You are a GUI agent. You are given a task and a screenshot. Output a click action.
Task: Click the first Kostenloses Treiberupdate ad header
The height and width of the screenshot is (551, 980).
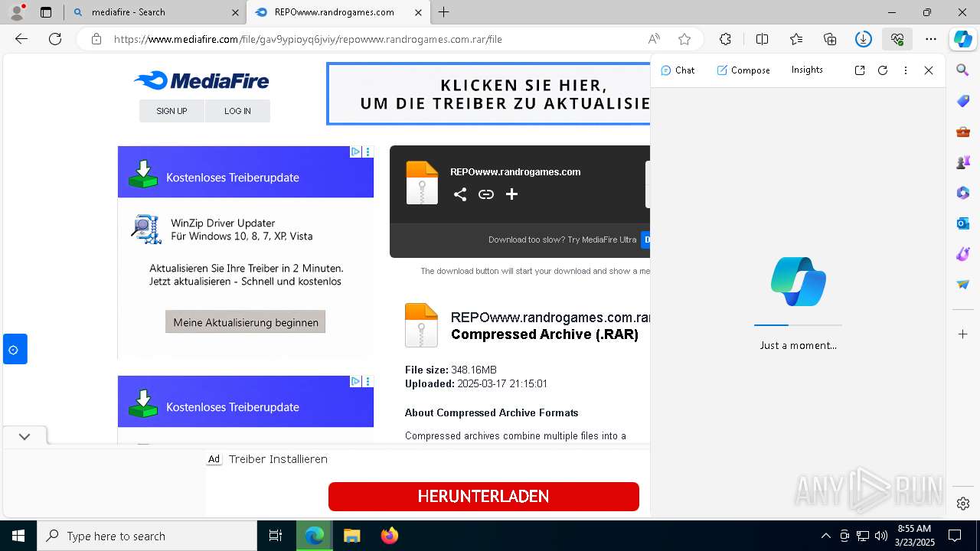click(x=246, y=172)
